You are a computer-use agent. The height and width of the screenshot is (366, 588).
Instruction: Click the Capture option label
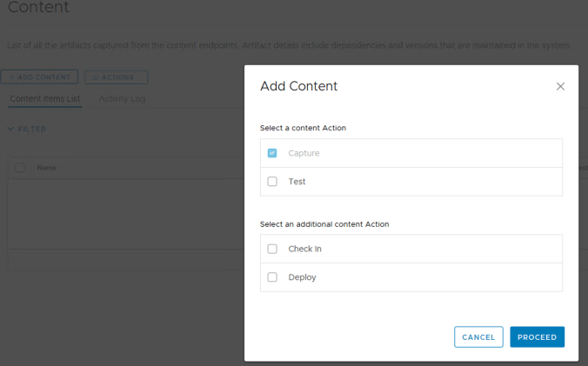(304, 153)
